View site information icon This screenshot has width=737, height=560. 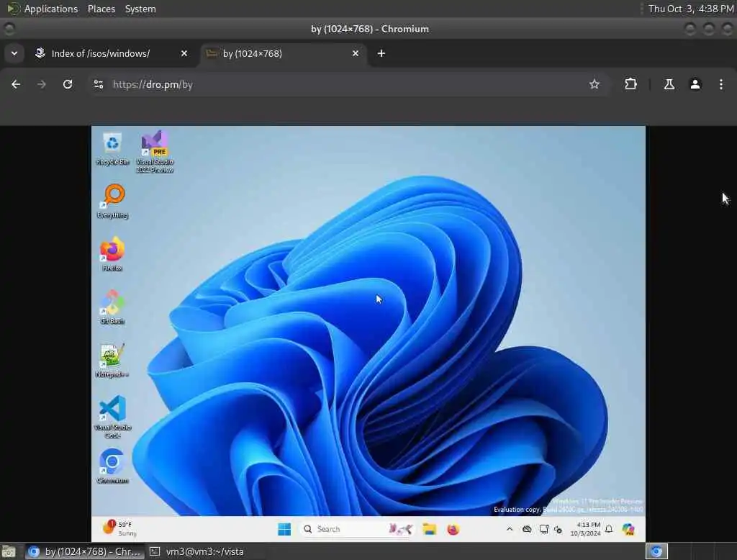[98, 84]
